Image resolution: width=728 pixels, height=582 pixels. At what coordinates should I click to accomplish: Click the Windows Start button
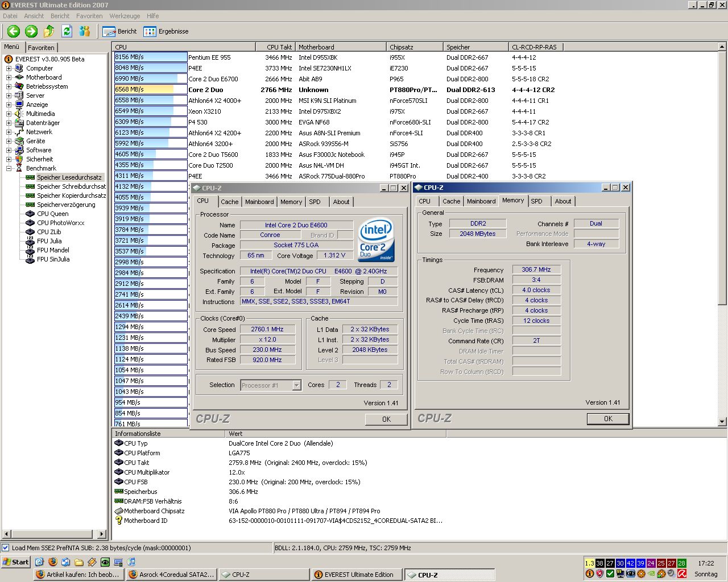tap(16, 562)
